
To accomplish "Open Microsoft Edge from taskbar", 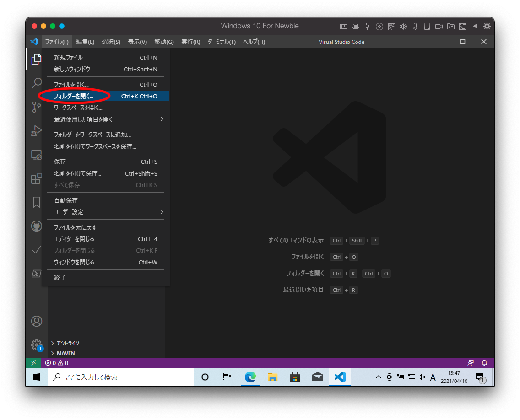I will (x=250, y=377).
